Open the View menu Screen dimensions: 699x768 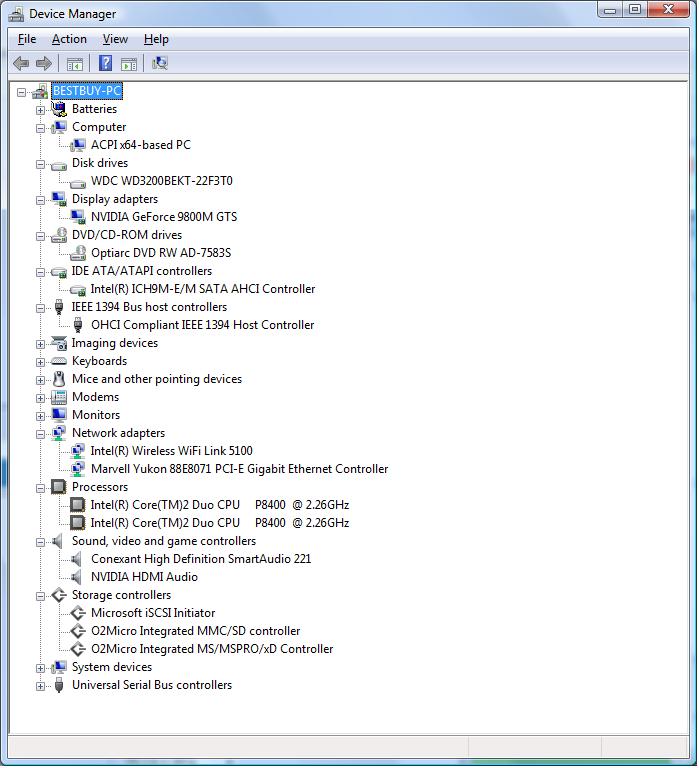[x=115, y=39]
